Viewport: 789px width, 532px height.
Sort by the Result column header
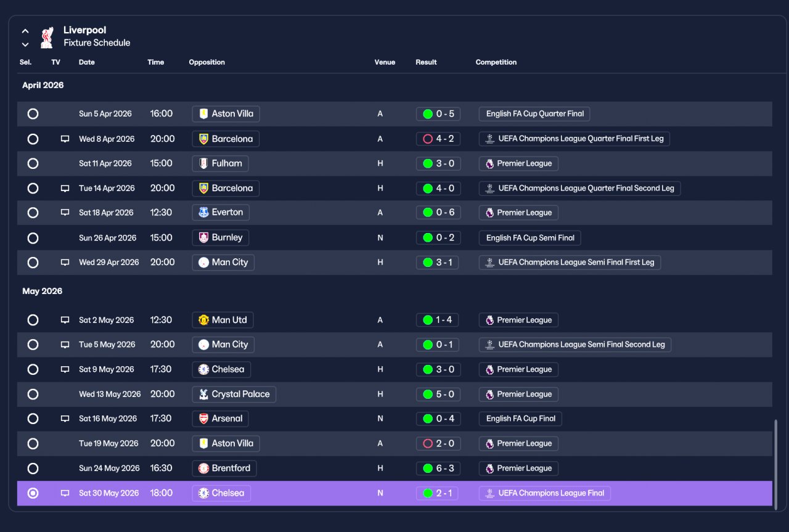point(426,62)
